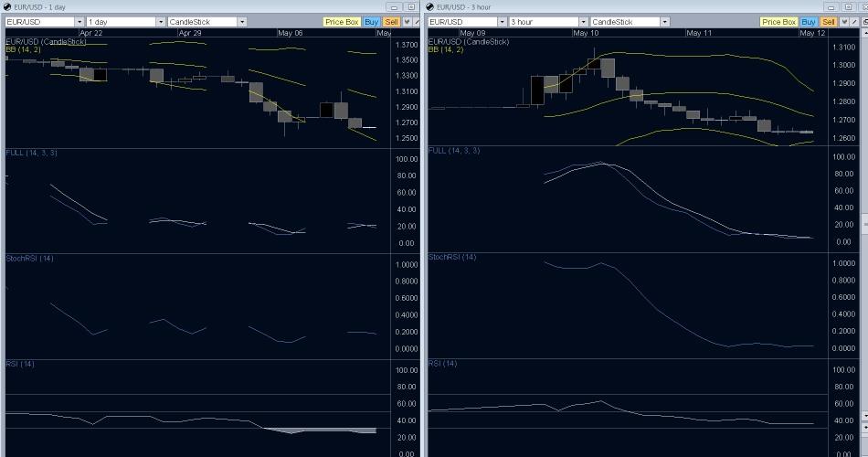Click the detach chart icon right of the 3 hour pencil
Screen dimensions: 868x457
(864, 22)
